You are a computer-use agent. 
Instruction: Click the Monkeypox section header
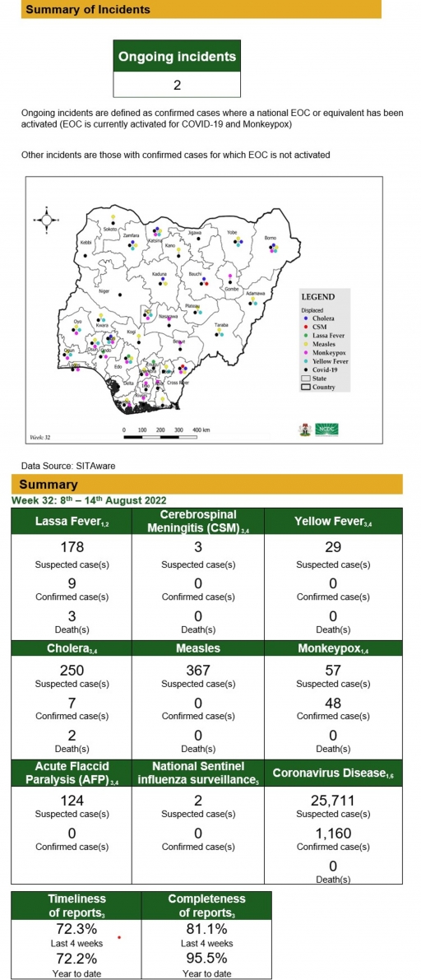333,648
